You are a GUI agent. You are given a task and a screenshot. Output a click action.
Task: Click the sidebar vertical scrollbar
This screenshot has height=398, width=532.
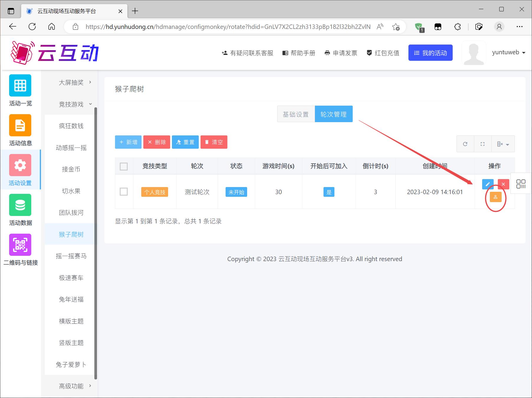click(x=96, y=243)
